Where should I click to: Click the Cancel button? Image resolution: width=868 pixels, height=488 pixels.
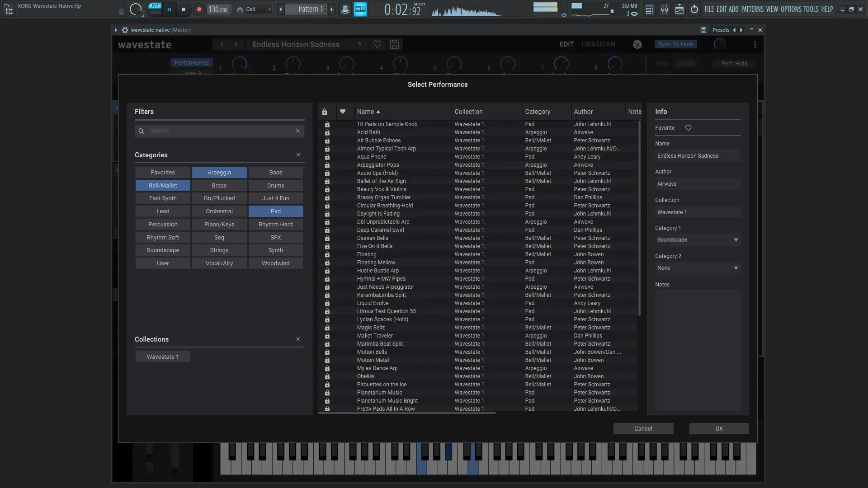click(x=643, y=429)
